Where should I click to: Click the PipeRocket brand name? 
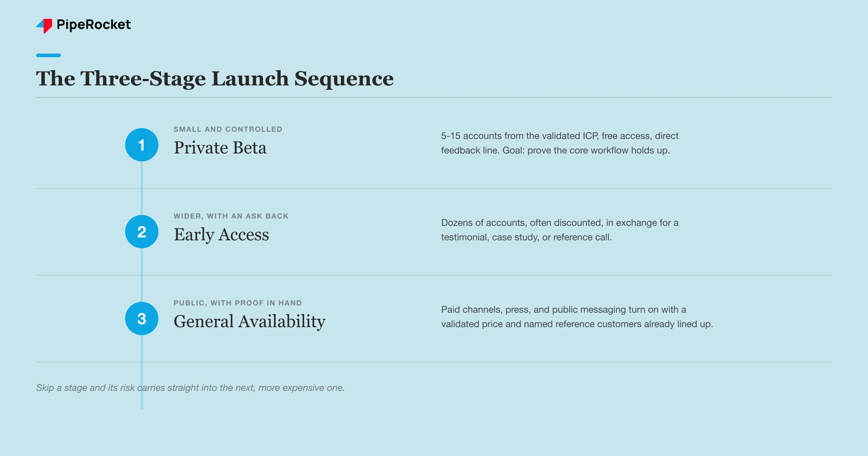coord(94,25)
